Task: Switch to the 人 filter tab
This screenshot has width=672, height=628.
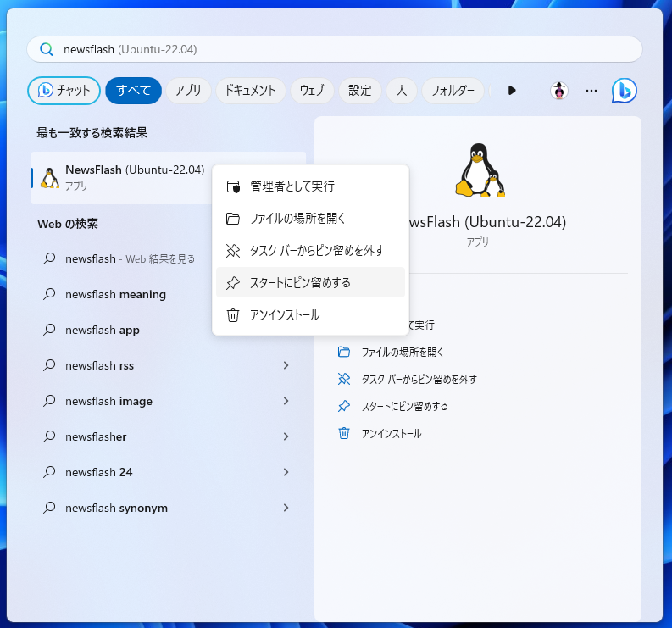Action: tap(401, 91)
